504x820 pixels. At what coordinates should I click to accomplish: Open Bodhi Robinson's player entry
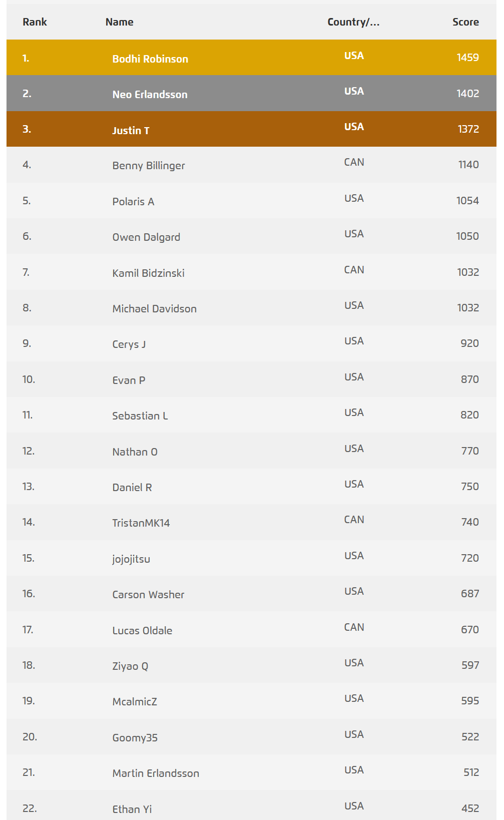click(x=150, y=59)
